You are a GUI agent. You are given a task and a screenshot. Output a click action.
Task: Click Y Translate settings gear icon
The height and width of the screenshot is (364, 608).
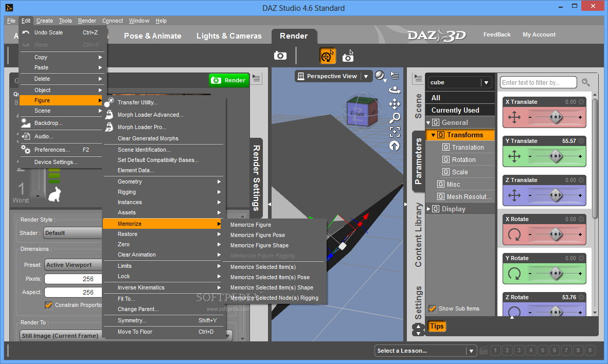(x=581, y=141)
